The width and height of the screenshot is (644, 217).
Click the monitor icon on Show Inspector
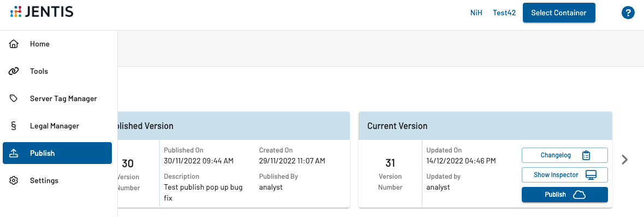591,175
